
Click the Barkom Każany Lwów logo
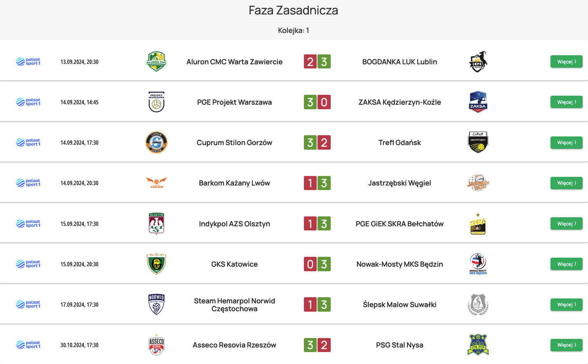coord(156,183)
